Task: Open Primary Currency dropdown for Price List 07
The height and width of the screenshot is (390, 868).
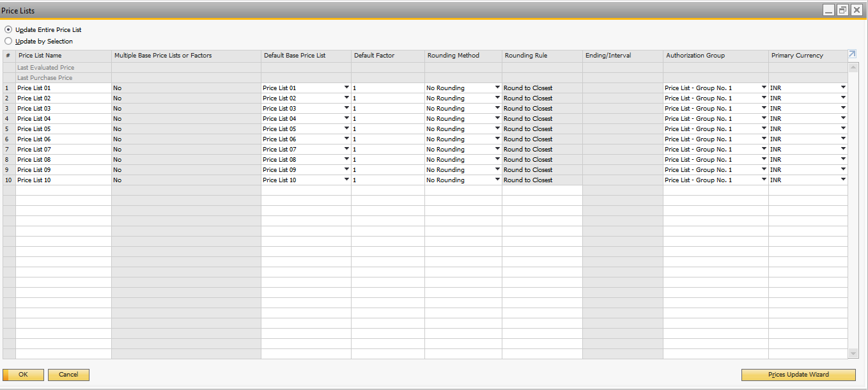Action: (843, 149)
